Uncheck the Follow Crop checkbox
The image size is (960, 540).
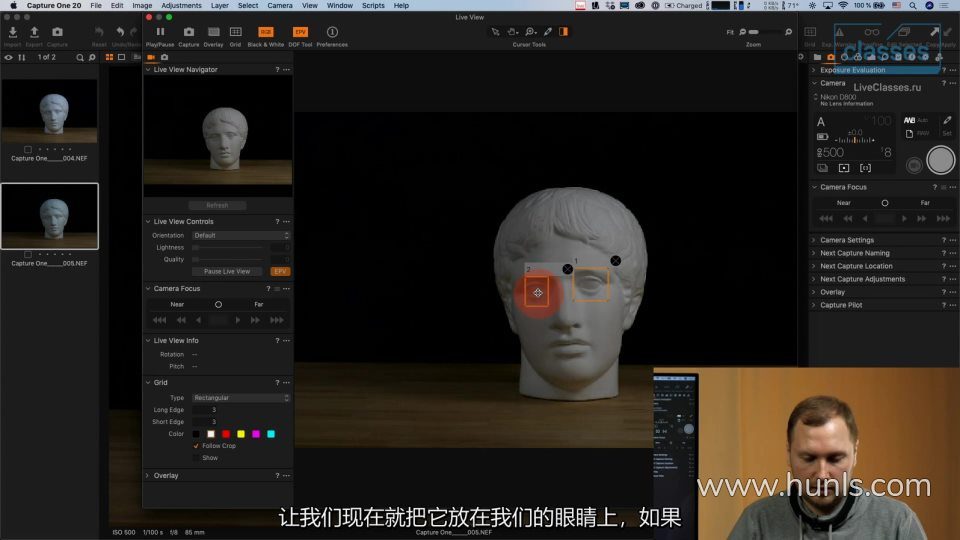(196, 446)
